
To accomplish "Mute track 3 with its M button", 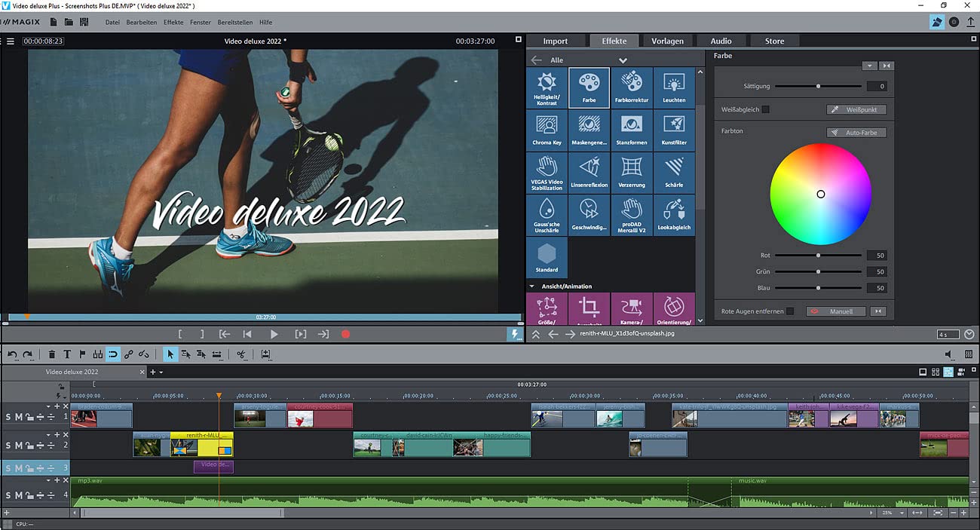I will (19, 468).
